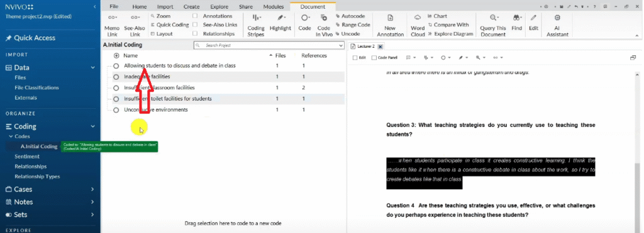
Task: Click the Code circle icon
Action: point(305,18)
